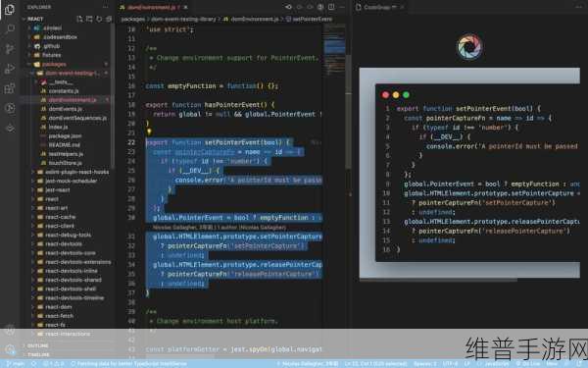This screenshot has height=368, width=588.
Task: Click line number 22 in the editor gutter
Action: pyautogui.click(x=131, y=142)
